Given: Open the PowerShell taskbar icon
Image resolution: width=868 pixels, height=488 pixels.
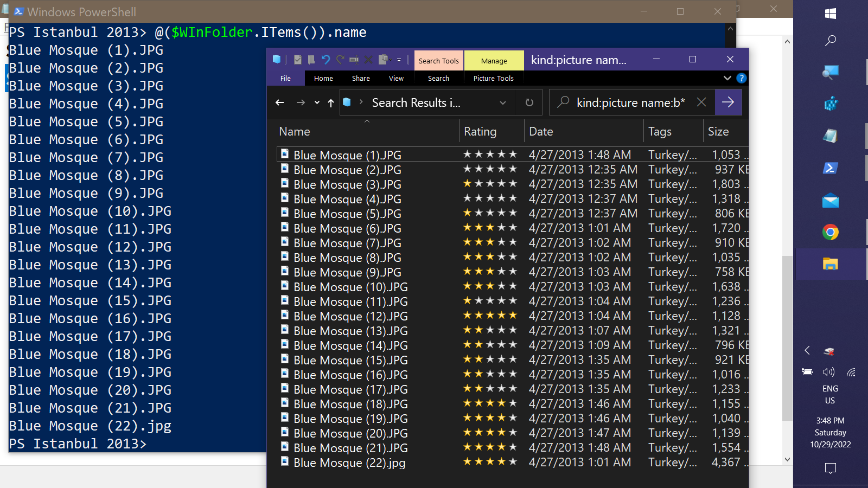Looking at the screenshot, I should click(830, 168).
